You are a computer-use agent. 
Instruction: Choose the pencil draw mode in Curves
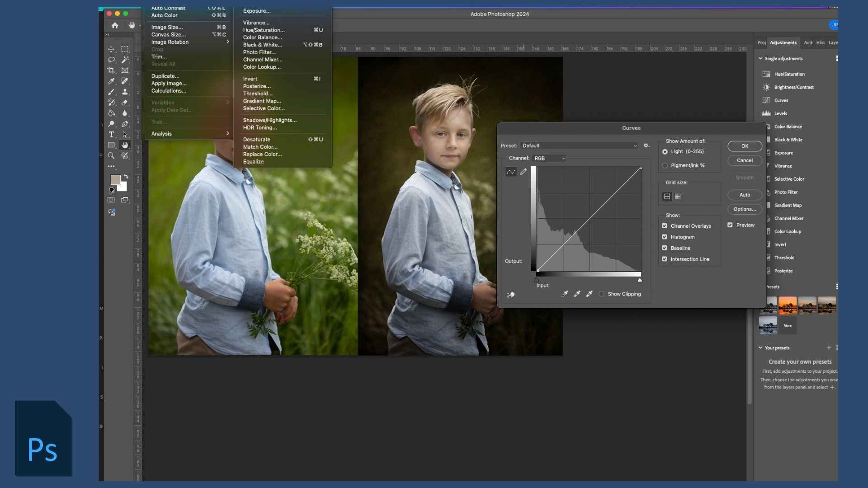[524, 172]
